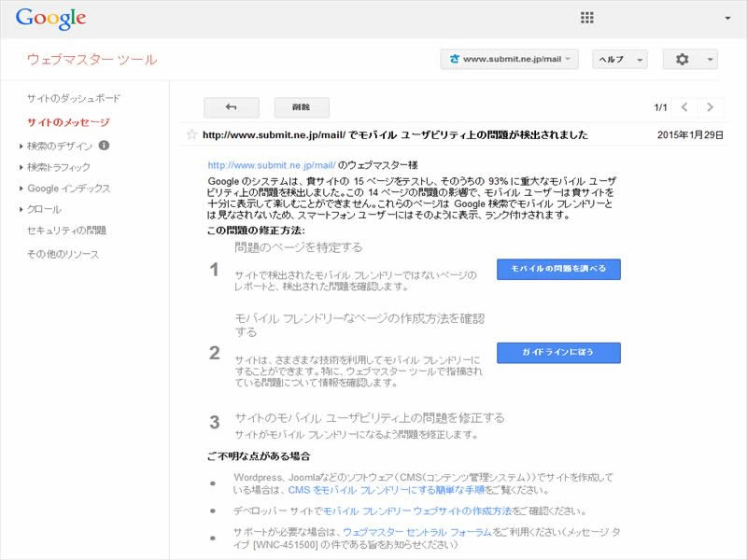Click step heading 問題のページを特定する

tap(298, 247)
